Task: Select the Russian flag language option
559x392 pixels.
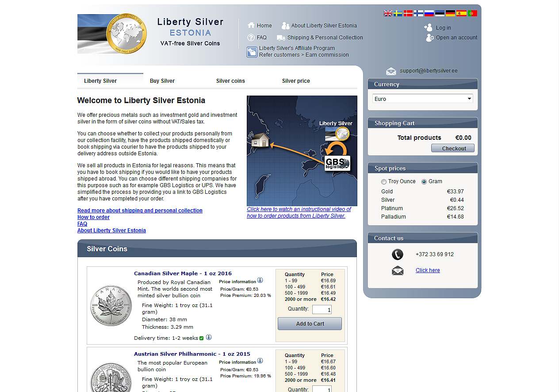Action: click(429, 13)
